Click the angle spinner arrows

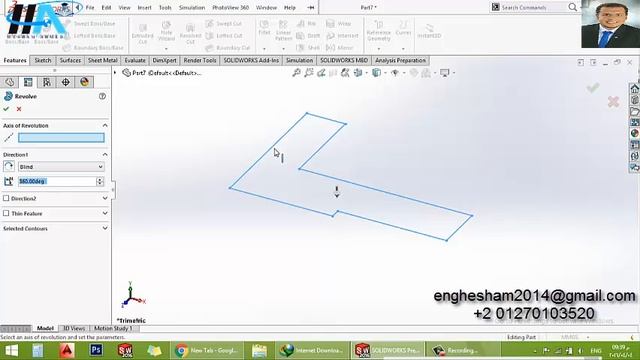(100, 181)
